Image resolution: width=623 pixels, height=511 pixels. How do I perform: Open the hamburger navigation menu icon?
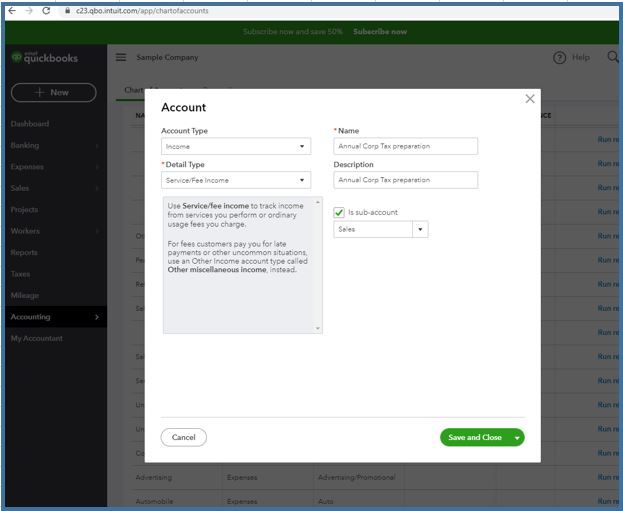click(x=121, y=57)
